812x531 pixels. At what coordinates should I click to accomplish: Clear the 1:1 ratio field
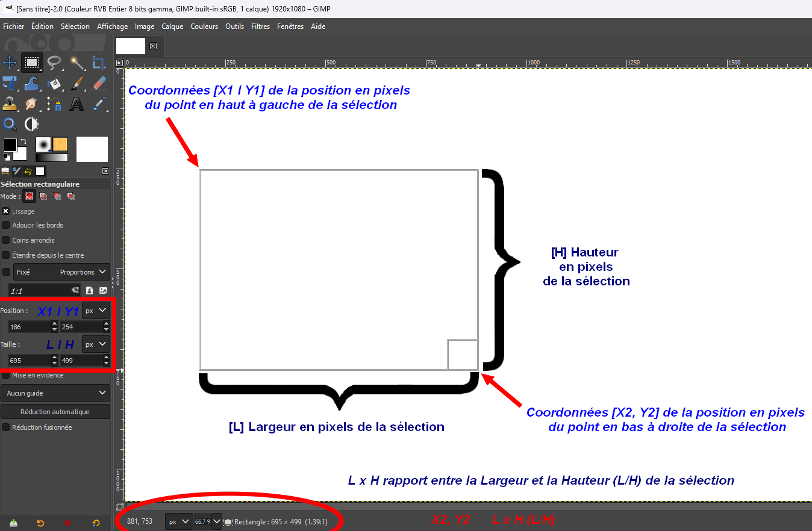pos(75,290)
